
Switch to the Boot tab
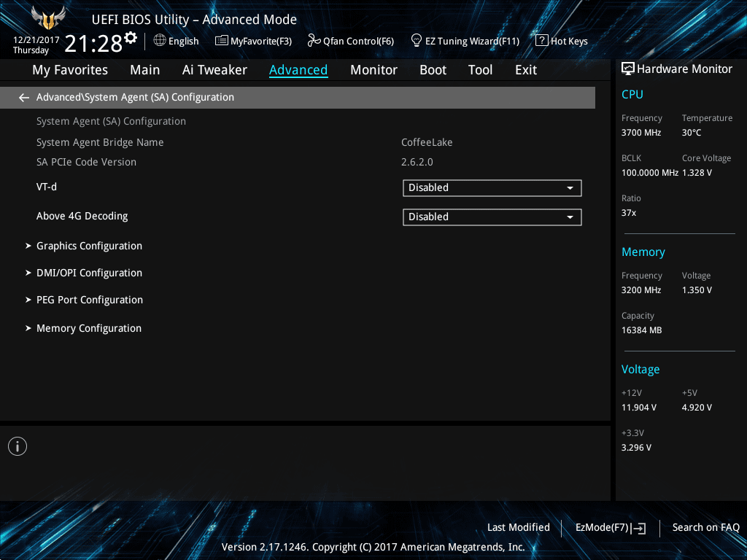pos(433,70)
